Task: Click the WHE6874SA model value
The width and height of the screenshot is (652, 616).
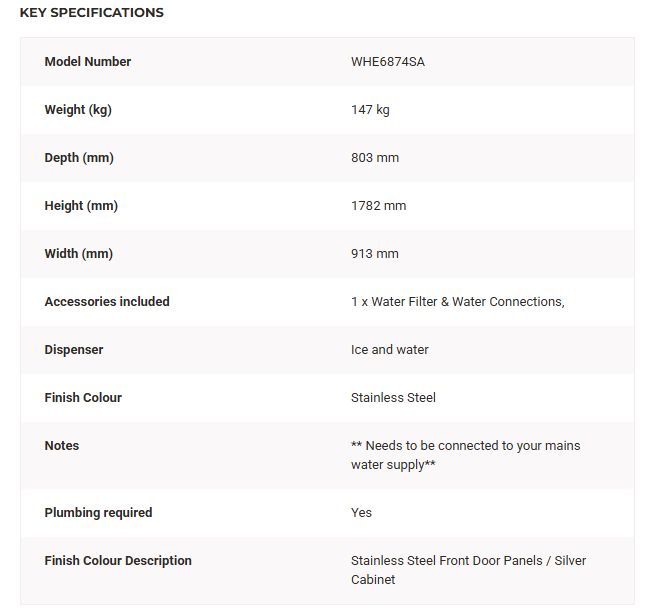Action: pos(388,62)
